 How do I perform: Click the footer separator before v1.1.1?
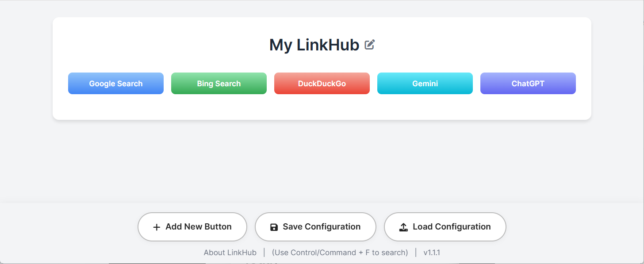[x=416, y=253]
